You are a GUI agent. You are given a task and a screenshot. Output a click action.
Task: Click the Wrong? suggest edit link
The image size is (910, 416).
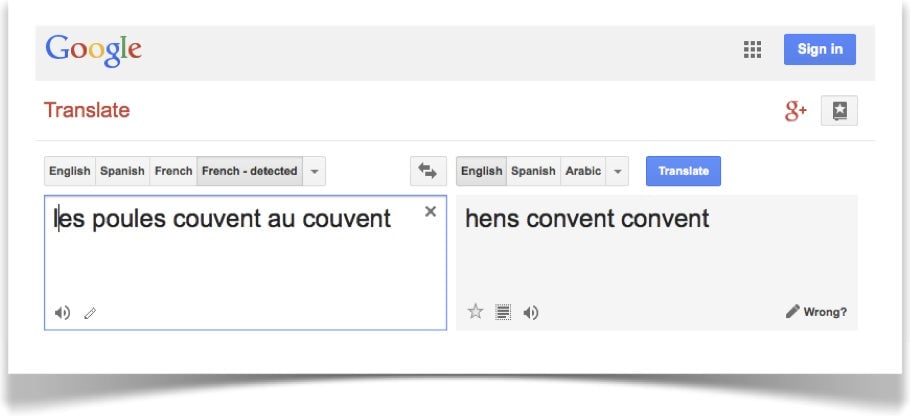pyautogui.click(x=816, y=312)
